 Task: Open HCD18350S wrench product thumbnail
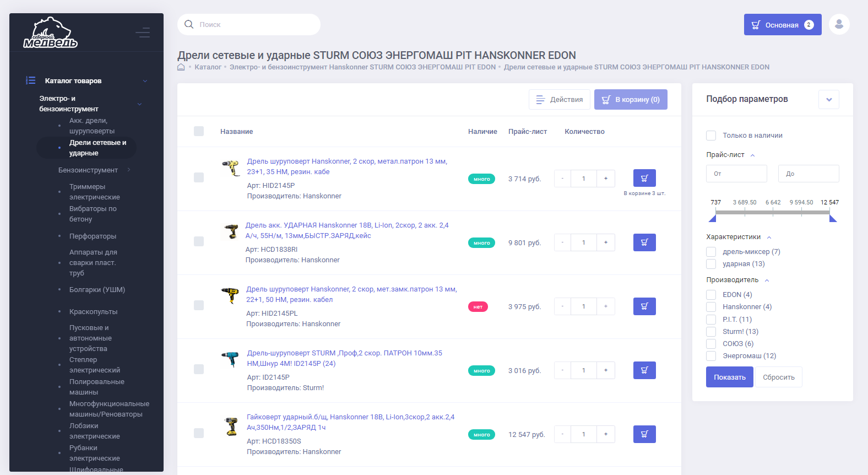(231, 427)
